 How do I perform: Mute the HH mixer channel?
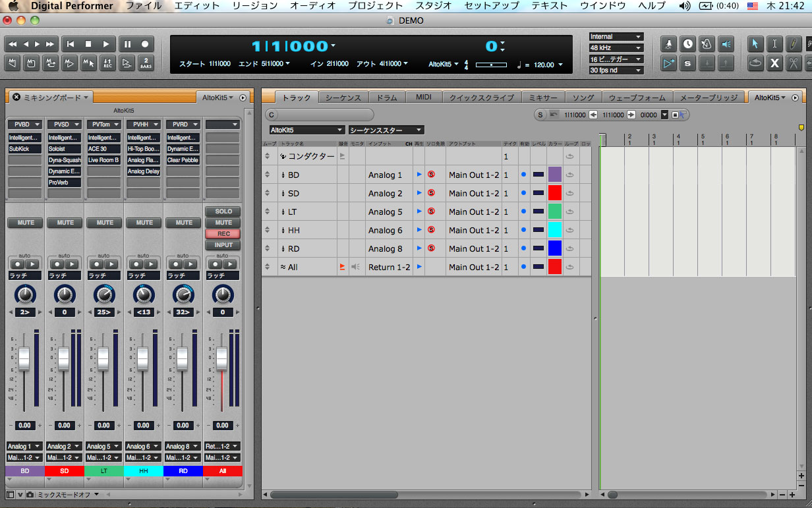tap(144, 223)
